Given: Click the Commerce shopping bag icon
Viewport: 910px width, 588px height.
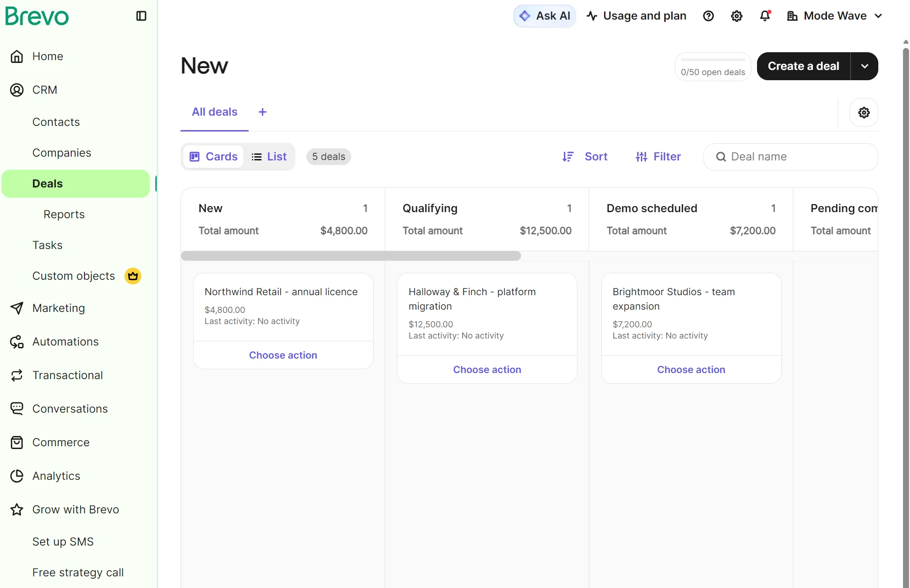Looking at the screenshot, I should (17, 443).
